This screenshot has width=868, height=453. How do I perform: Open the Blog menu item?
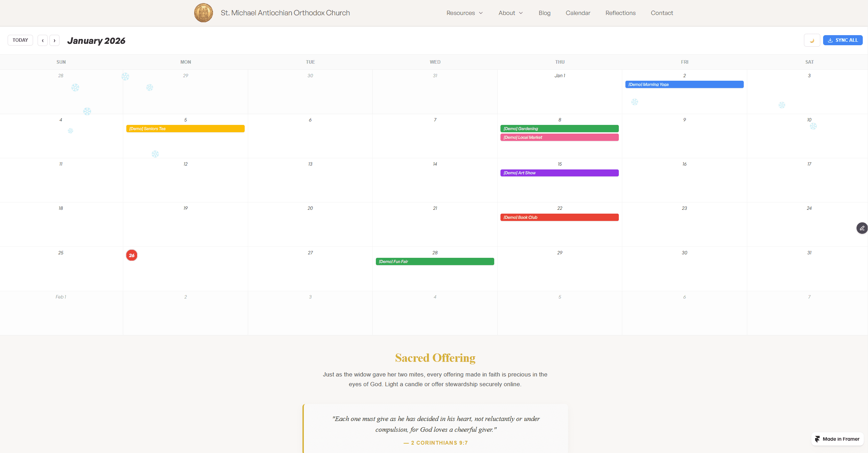pos(544,13)
